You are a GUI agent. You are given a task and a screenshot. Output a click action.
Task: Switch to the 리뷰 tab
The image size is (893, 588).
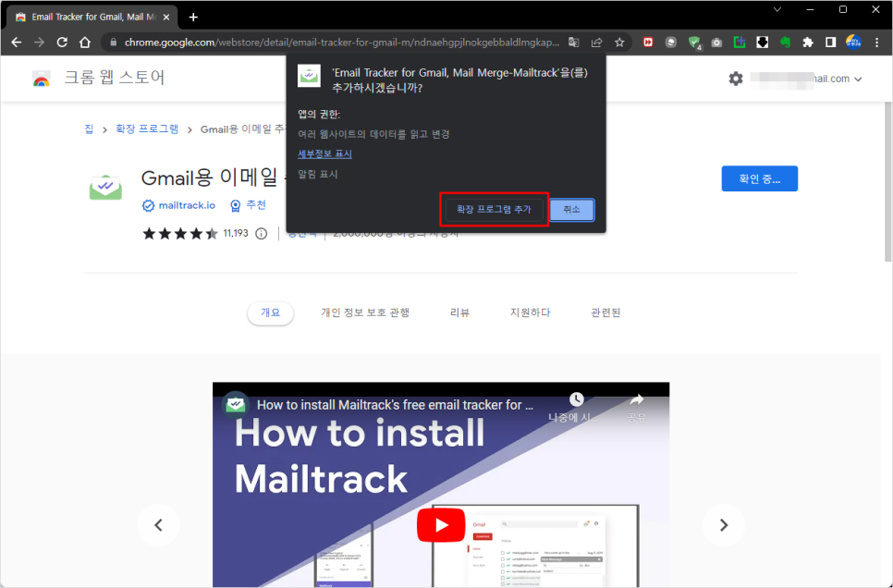(x=459, y=312)
